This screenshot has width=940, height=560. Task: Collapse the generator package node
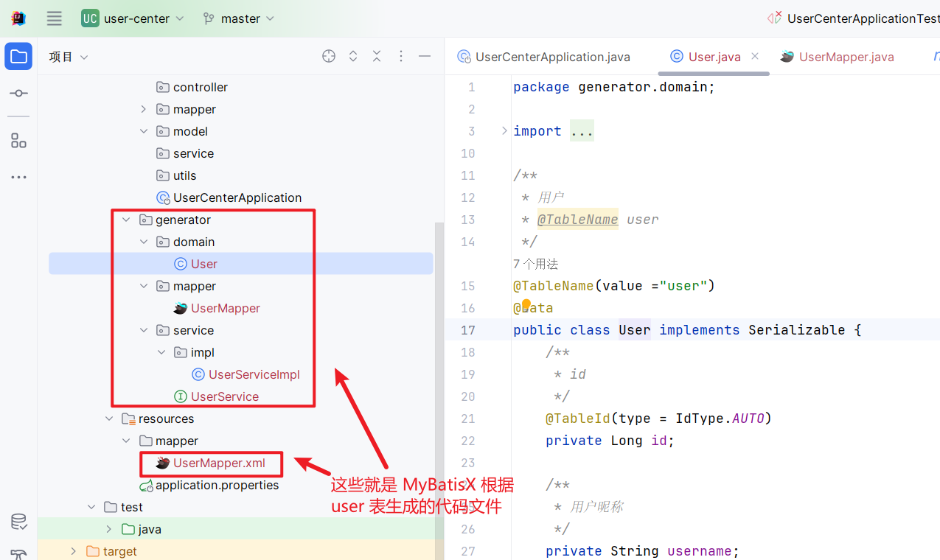click(x=126, y=220)
